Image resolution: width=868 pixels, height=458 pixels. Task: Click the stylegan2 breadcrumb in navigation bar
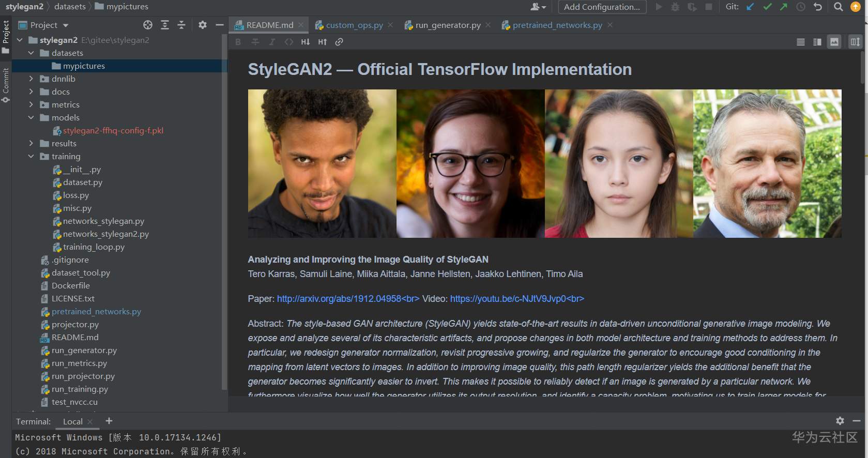(x=25, y=6)
